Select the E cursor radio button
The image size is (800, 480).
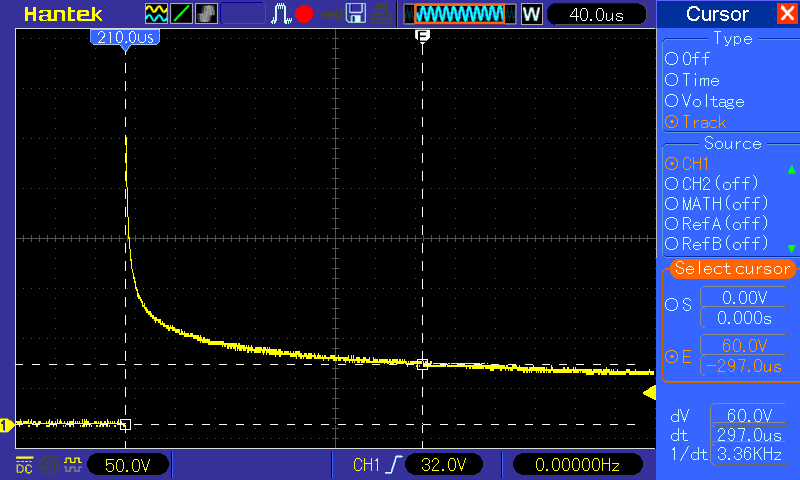[x=671, y=356]
